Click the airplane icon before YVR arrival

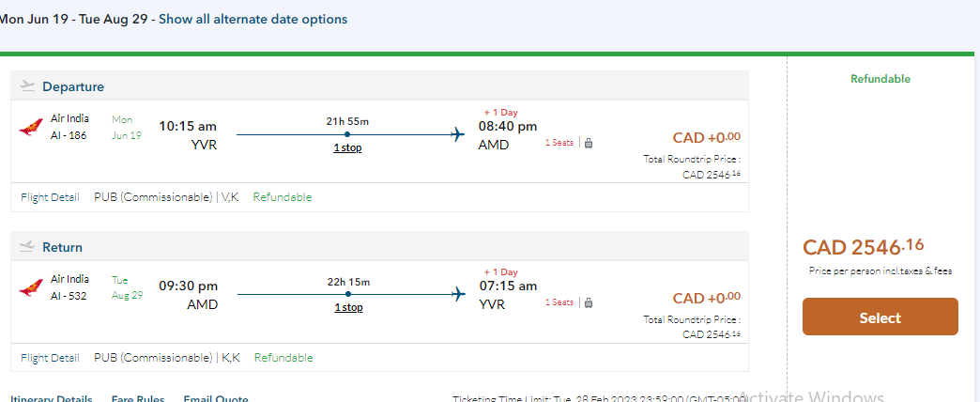click(x=458, y=294)
